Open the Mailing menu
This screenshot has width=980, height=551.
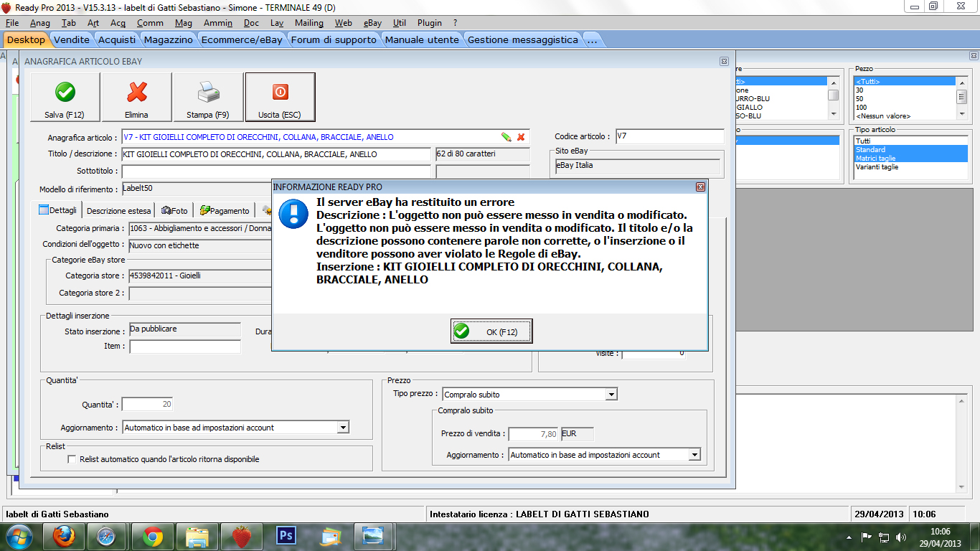pos(309,23)
